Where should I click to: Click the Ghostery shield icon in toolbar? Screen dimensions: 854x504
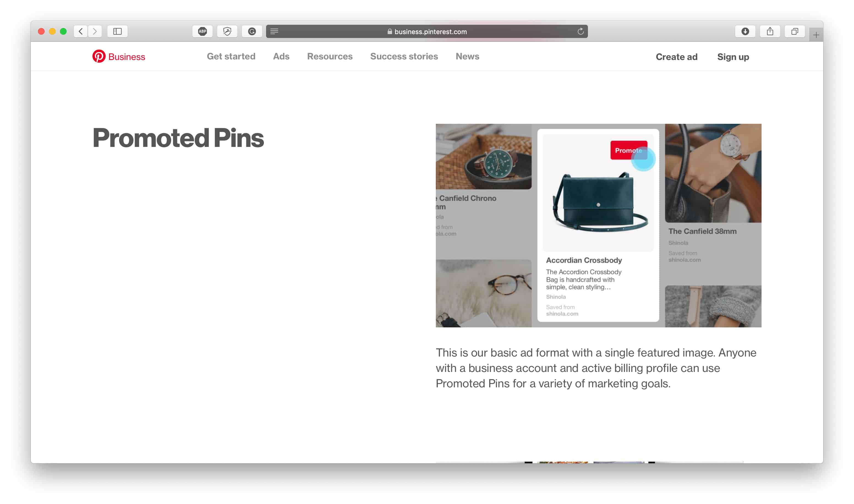point(227,31)
